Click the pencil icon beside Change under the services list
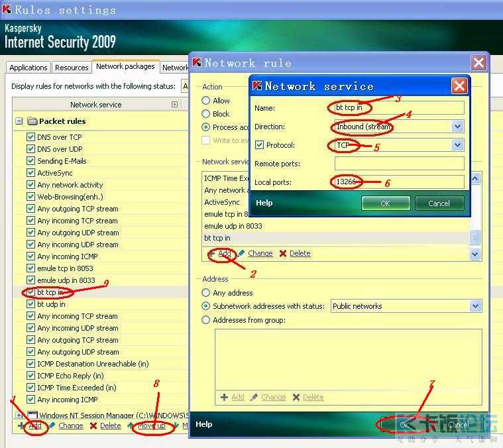503x448 pixels. [241, 253]
